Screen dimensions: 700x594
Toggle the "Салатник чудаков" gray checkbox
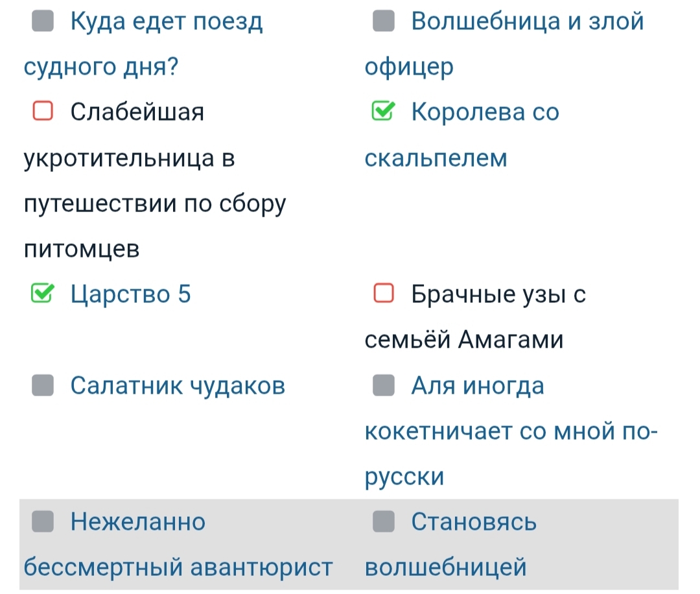coord(43,386)
